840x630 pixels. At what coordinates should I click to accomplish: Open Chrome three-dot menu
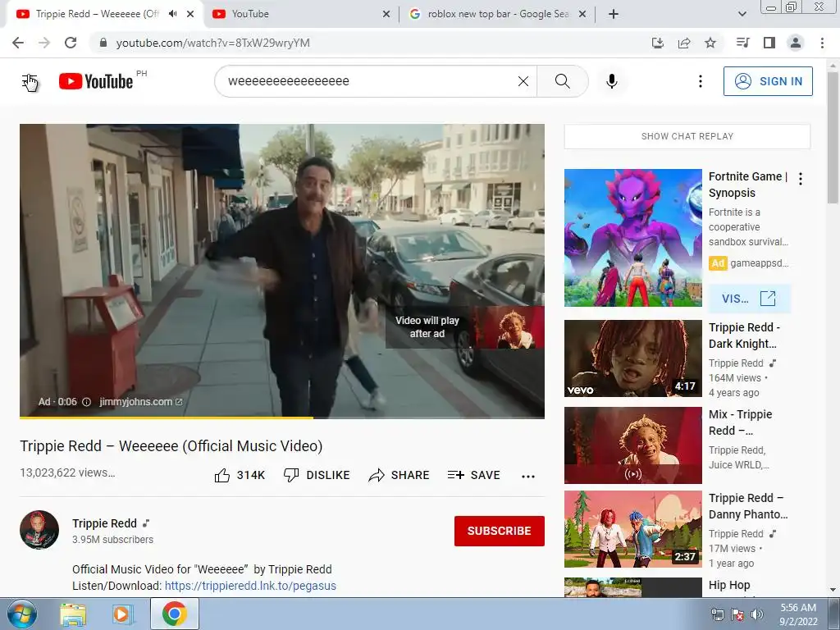coord(822,43)
